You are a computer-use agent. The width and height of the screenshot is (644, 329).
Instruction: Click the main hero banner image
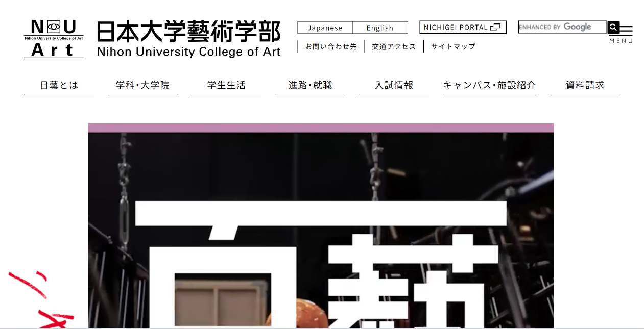point(321,226)
